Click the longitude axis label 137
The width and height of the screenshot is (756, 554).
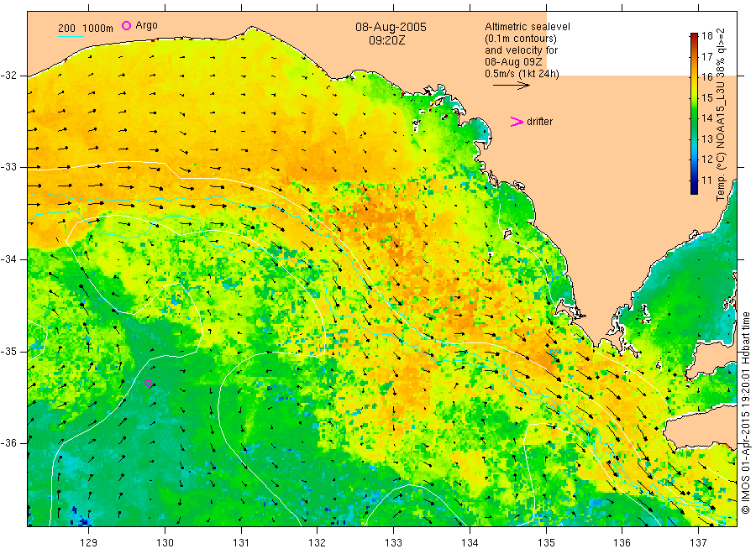pyautogui.click(x=698, y=543)
